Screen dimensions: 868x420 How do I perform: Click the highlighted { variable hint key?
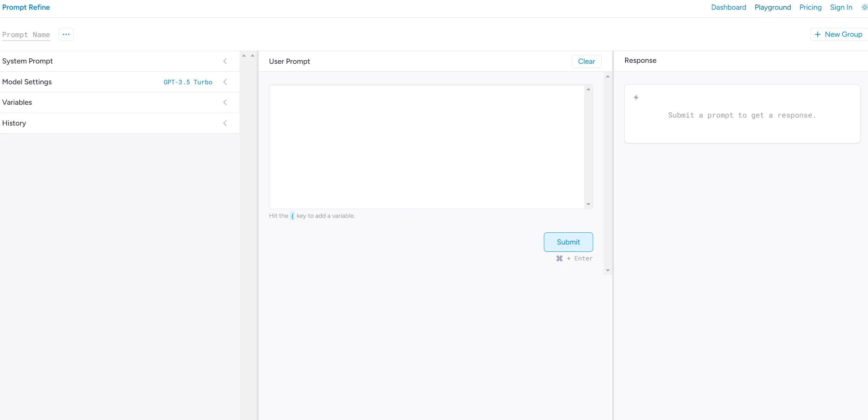293,216
